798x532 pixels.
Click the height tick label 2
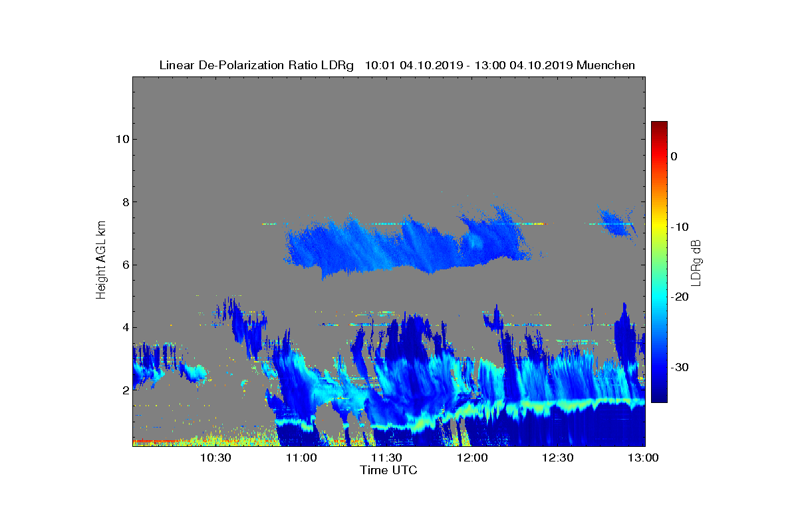tap(125, 390)
